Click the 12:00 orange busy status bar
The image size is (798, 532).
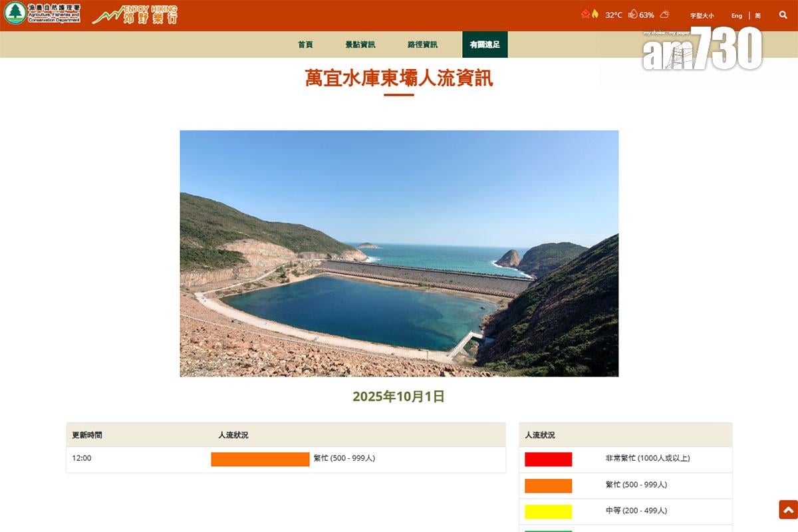pyautogui.click(x=260, y=459)
